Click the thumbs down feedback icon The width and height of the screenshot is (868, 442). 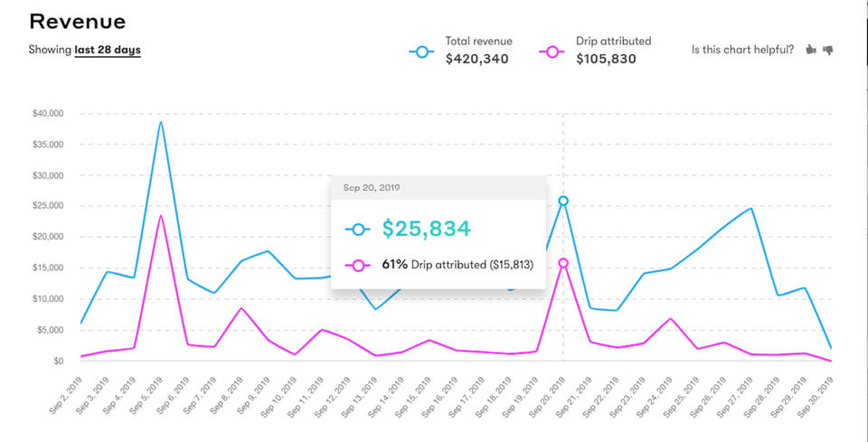click(x=827, y=50)
